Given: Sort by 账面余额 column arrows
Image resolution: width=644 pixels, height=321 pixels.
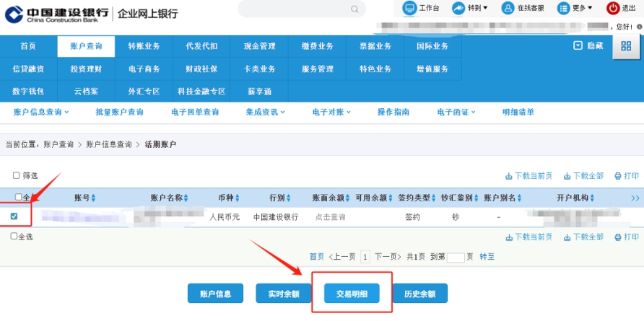Looking at the screenshot, I should tap(348, 198).
